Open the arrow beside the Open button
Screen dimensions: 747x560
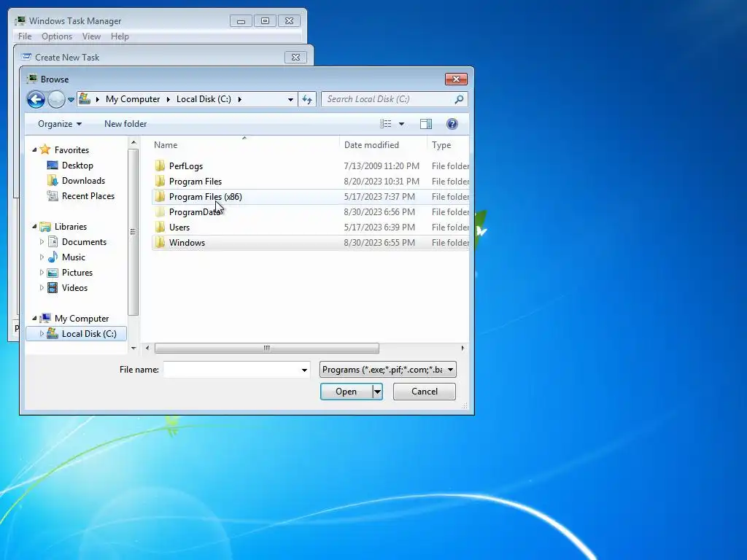coord(377,392)
